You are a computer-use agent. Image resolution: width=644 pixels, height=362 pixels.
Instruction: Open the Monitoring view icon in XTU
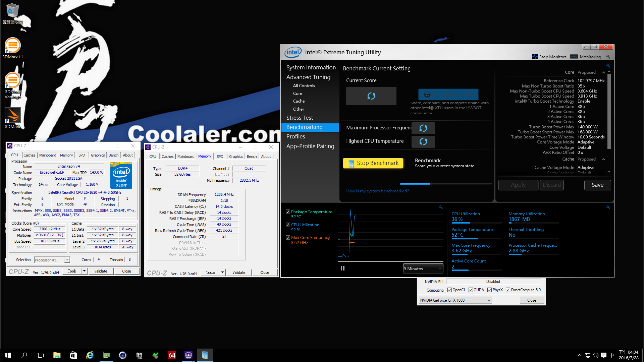point(574,57)
